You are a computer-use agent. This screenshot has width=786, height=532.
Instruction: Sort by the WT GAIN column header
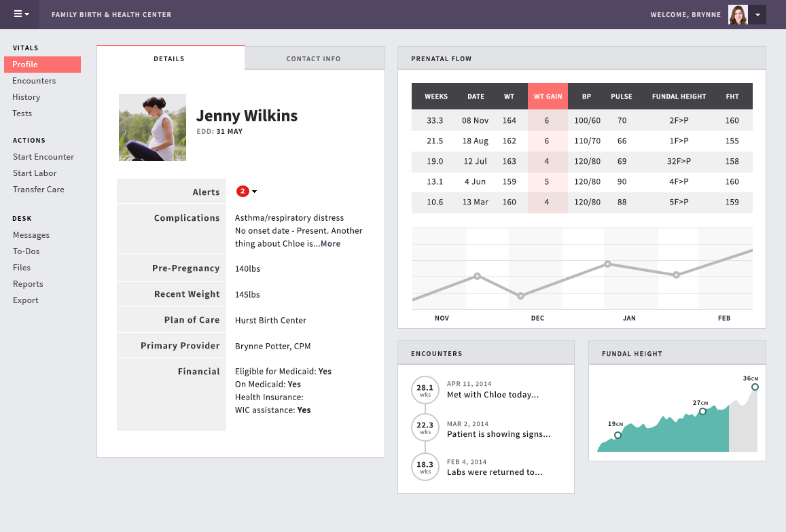coord(548,96)
